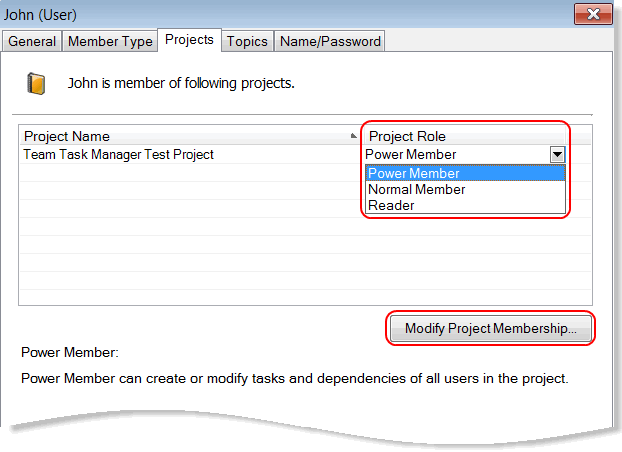Click the John (User) title bar
The height and width of the screenshot is (452, 622).
tap(250, 15)
